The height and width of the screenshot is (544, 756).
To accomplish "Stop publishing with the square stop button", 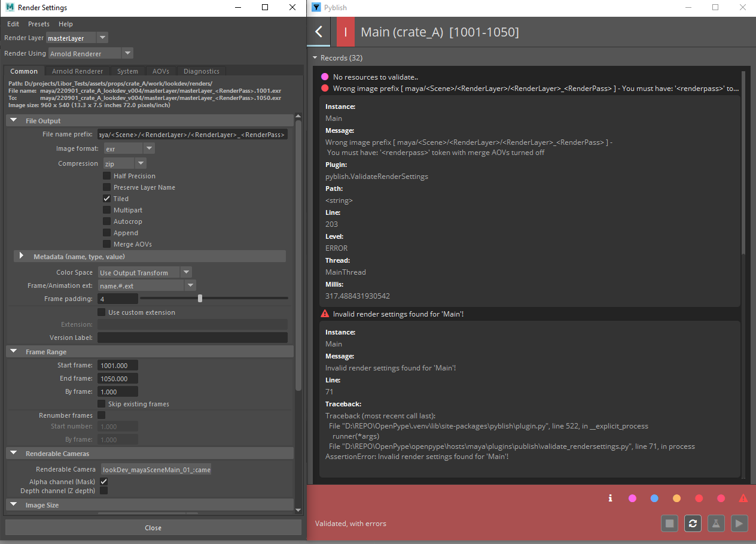I will [670, 523].
